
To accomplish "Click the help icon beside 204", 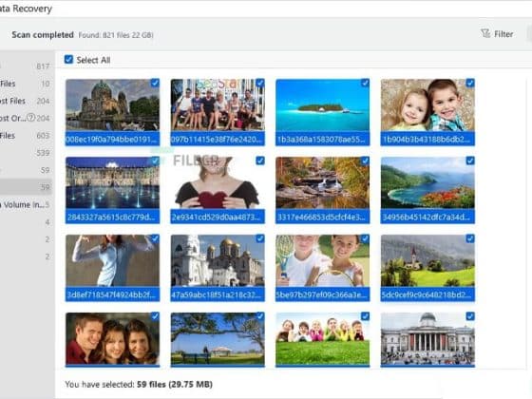I will pyautogui.click(x=30, y=118).
